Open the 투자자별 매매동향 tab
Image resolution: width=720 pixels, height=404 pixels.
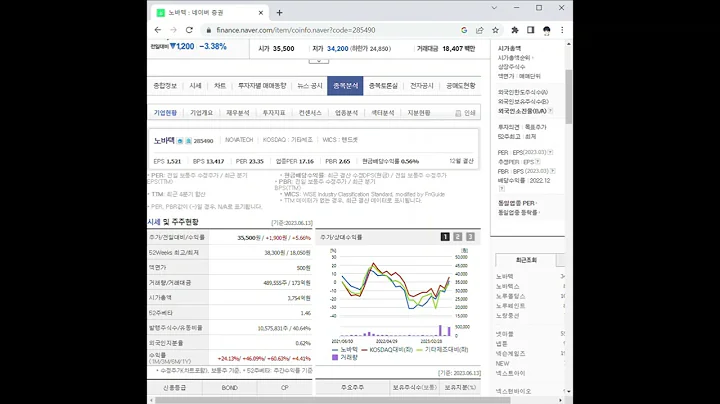point(262,86)
